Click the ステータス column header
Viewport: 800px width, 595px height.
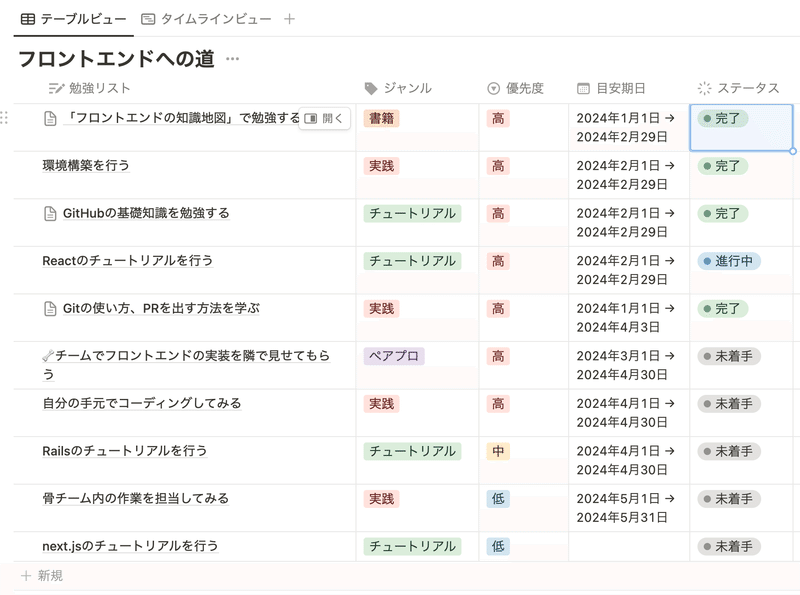(x=739, y=88)
